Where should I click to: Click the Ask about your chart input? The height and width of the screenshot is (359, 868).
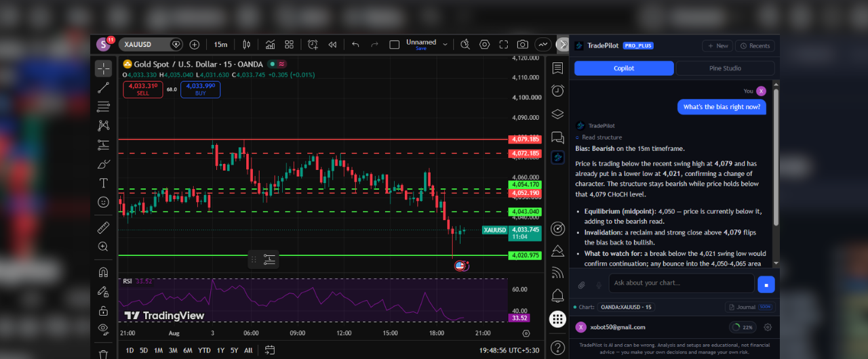(681, 283)
